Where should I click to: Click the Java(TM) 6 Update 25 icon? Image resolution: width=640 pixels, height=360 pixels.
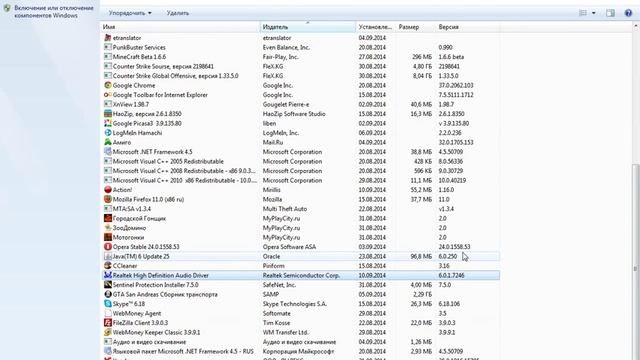pos(108,256)
